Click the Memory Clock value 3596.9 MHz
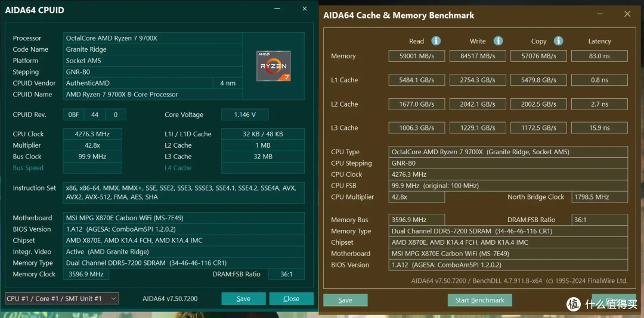644x318 pixels. [86, 274]
